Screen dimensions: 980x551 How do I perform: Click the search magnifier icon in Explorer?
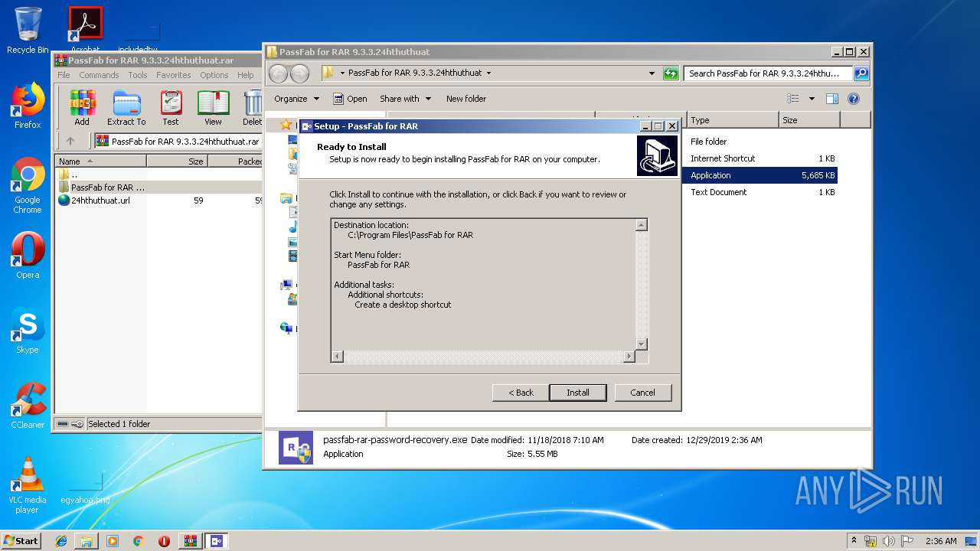(861, 73)
